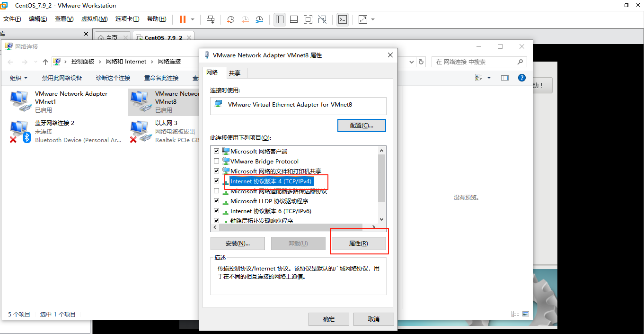Viewport: 644px width, 334px height.
Task: Enable Microsoft 网络适配器多路传送器协议 checkbox
Action: pyautogui.click(x=217, y=191)
